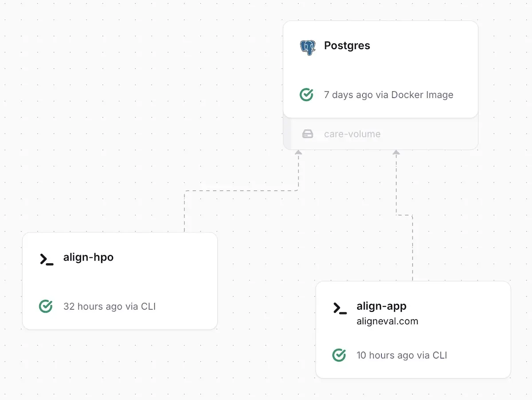The height and width of the screenshot is (400, 532).
Task: Select the align-hpo service title
Action: coord(88,257)
